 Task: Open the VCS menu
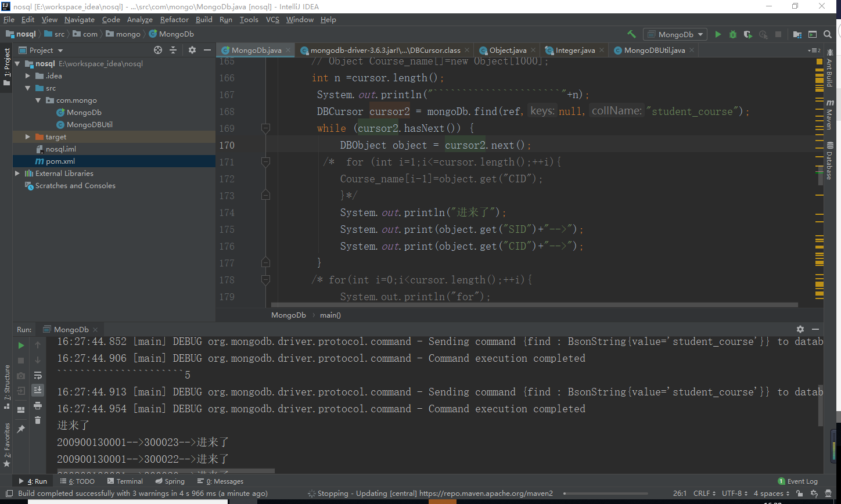[x=272, y=19]
